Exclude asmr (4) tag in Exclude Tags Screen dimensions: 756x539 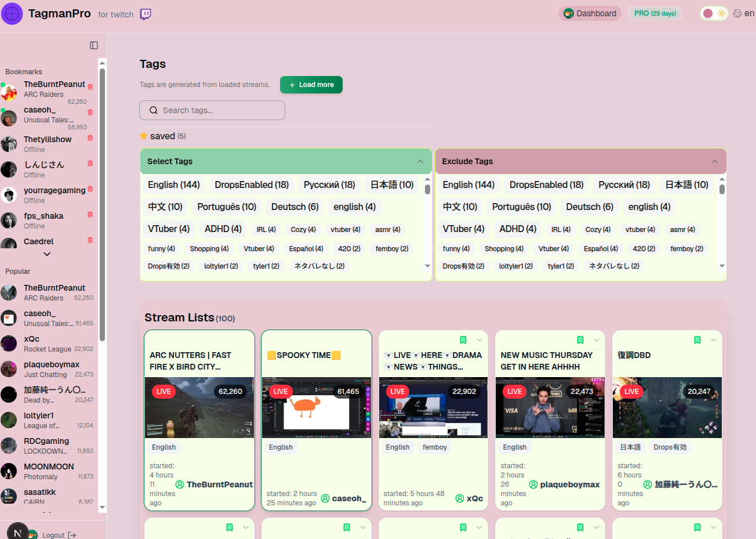pyautogui.click(x=682, y=230)
